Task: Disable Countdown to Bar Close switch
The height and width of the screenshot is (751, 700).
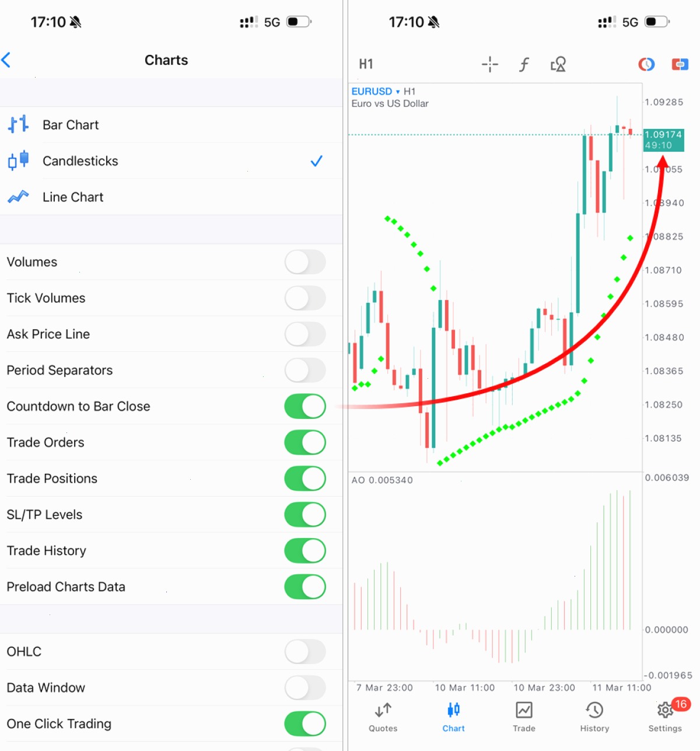Action: [305, 406]
